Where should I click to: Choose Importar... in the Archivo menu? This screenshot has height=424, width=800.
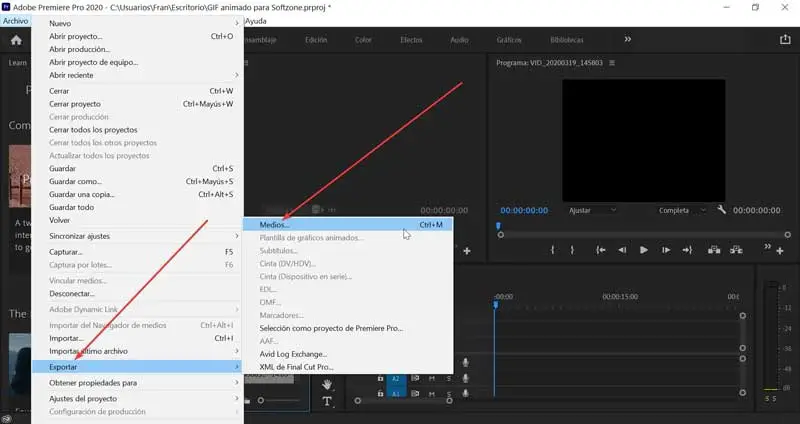coord(138,338)
